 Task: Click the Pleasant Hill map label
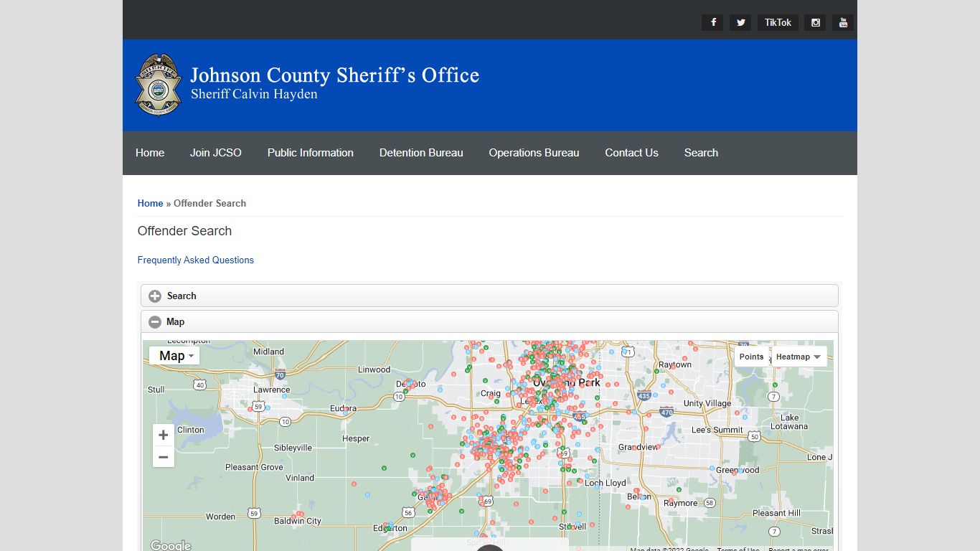point(776,513)
